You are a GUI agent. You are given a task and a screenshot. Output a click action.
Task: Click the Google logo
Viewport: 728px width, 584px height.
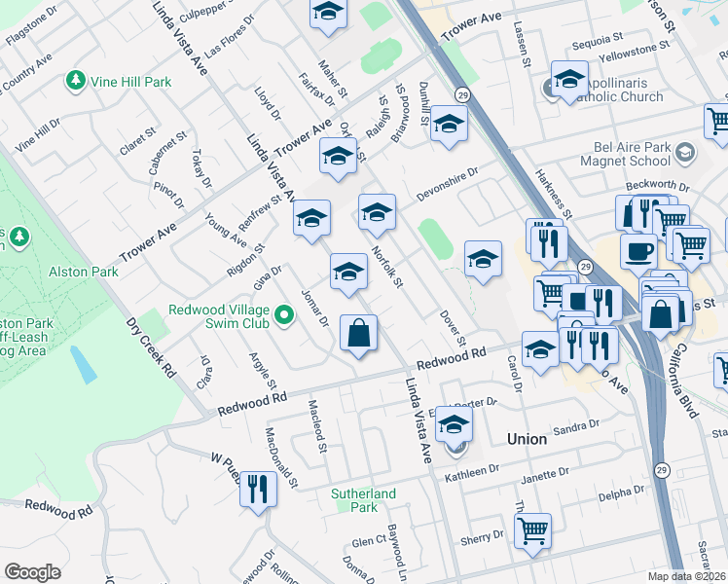[32, 572]
